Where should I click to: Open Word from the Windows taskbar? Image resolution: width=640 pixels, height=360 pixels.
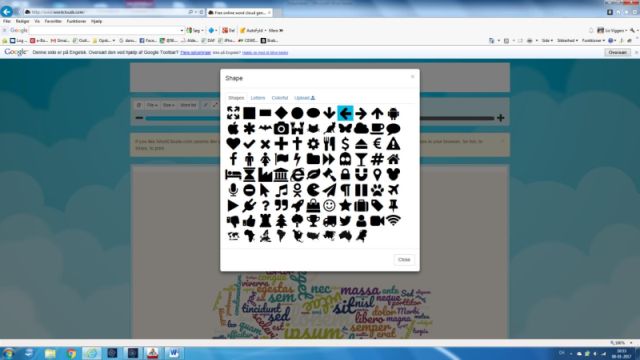tap(173, 353)
